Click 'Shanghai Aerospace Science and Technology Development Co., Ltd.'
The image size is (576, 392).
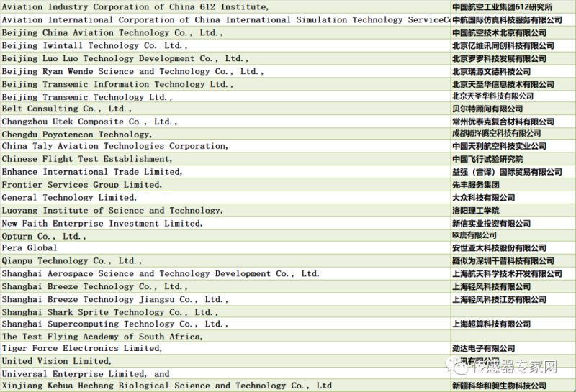click(x=225, y=273)
